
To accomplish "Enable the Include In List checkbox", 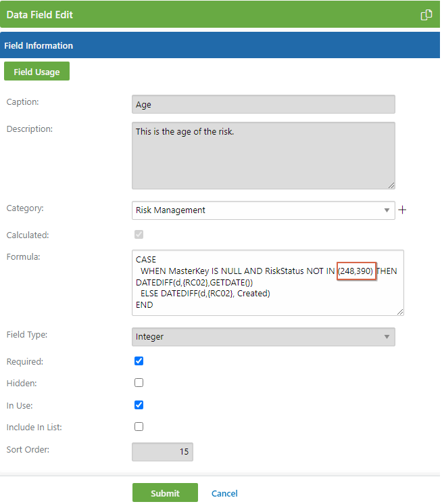I will 139,426.
